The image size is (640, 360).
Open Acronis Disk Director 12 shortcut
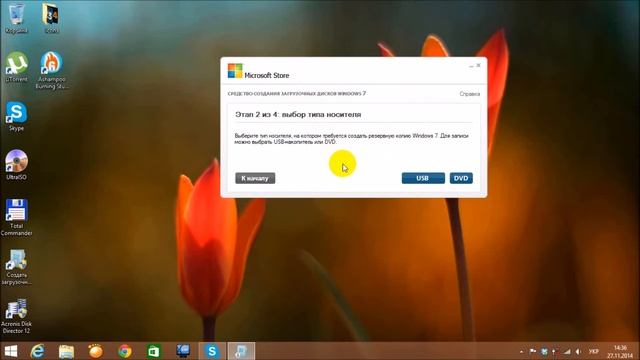pyautogui.click(x=16, y=316)
